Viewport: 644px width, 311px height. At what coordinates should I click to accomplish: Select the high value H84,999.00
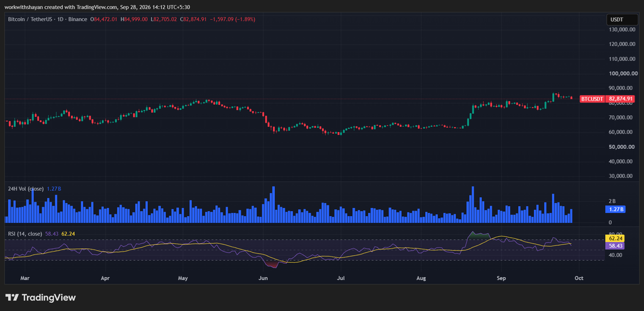pyautogui.click(x=134, y=19)
